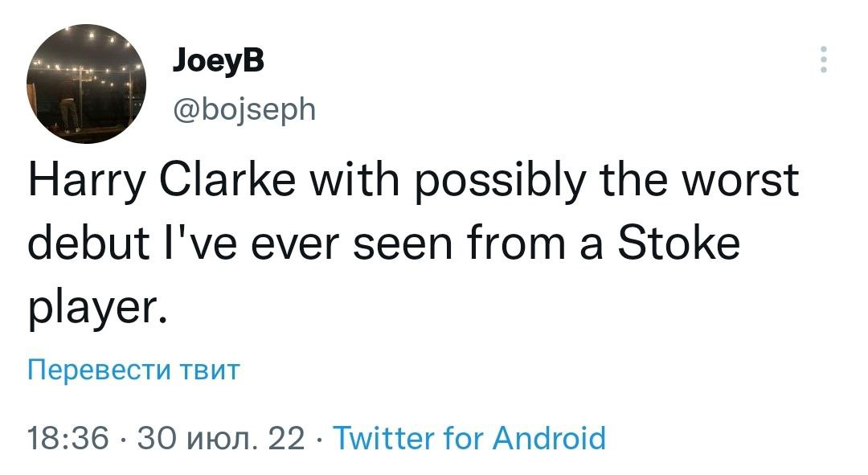The height and width of the screenshot is (475, 868).
Task: Click the word Android in source label
Action: point(550,439)
